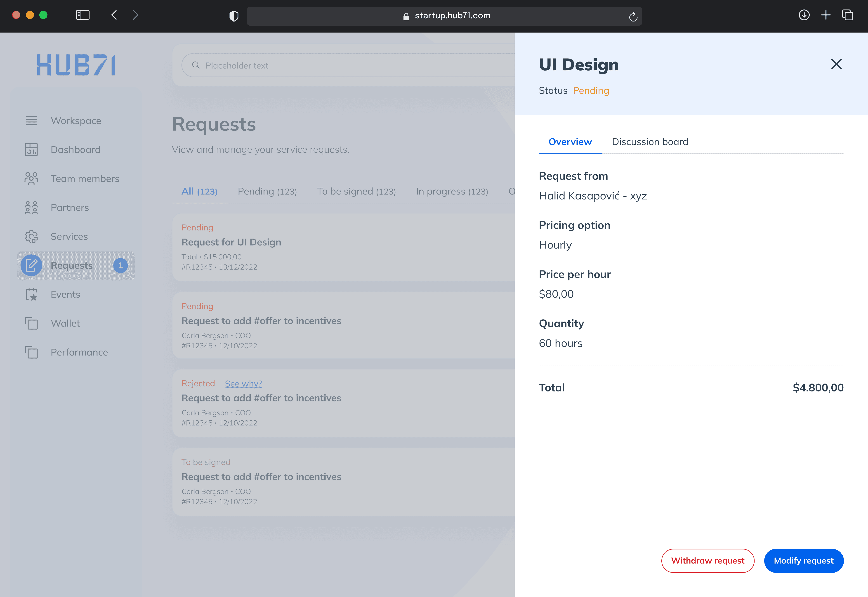Open the 'See why?' rejection link
This screenshot has width=868, height=597.
tap(243, 383)
